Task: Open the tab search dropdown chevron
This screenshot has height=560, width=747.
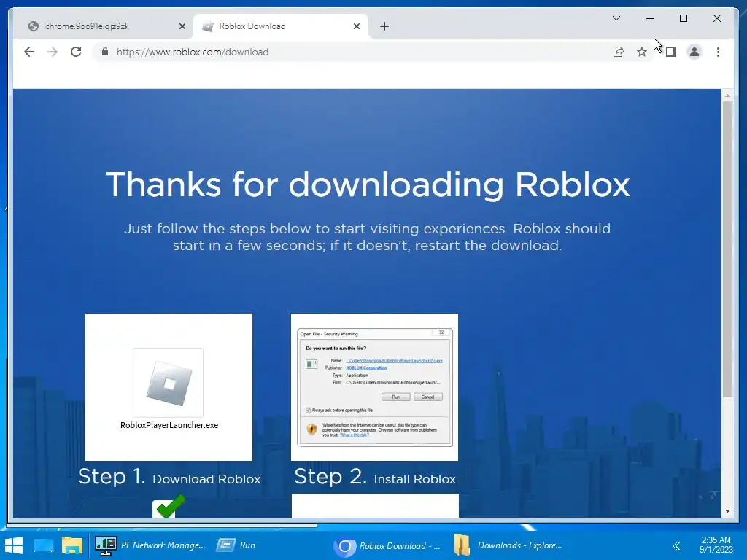Action: (x=616, y=18)
